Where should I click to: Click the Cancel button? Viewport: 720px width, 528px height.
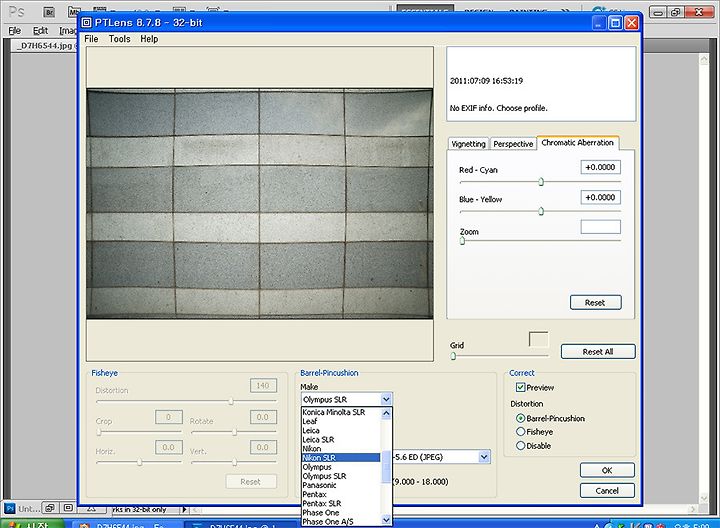[607, 490]
